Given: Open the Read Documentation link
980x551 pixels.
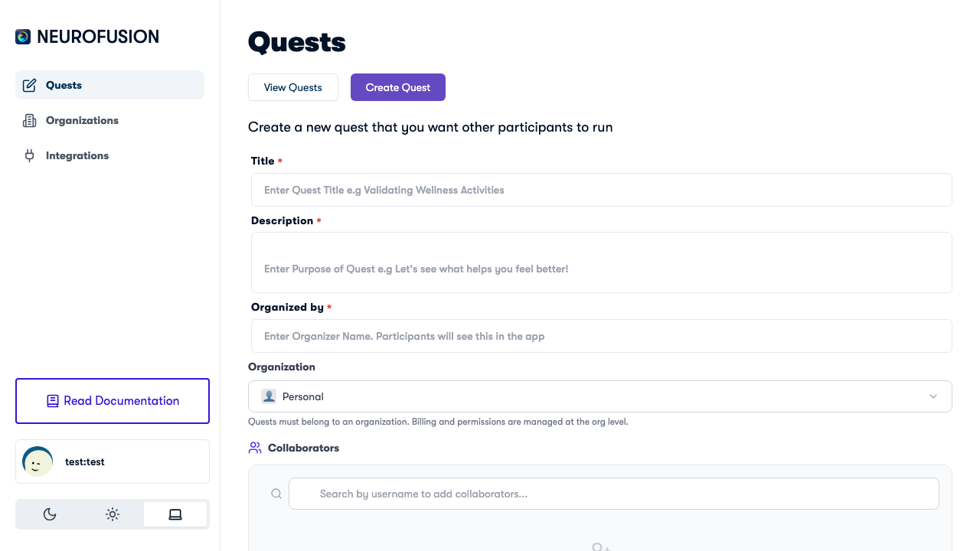Looking at the screenshot, I should point(113,400).
